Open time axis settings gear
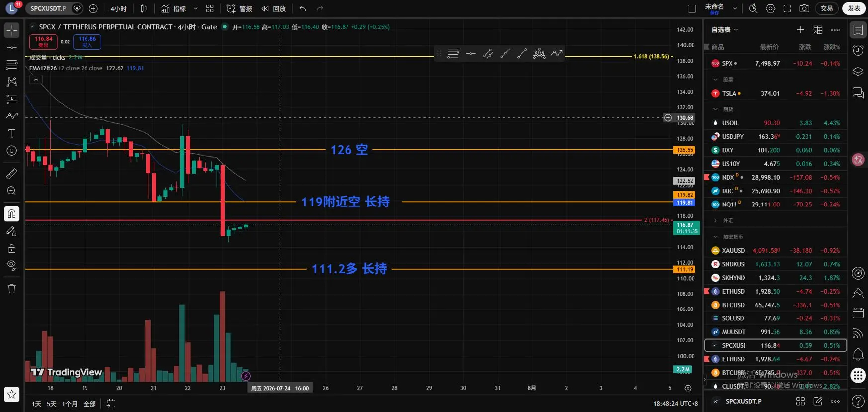 688,388
